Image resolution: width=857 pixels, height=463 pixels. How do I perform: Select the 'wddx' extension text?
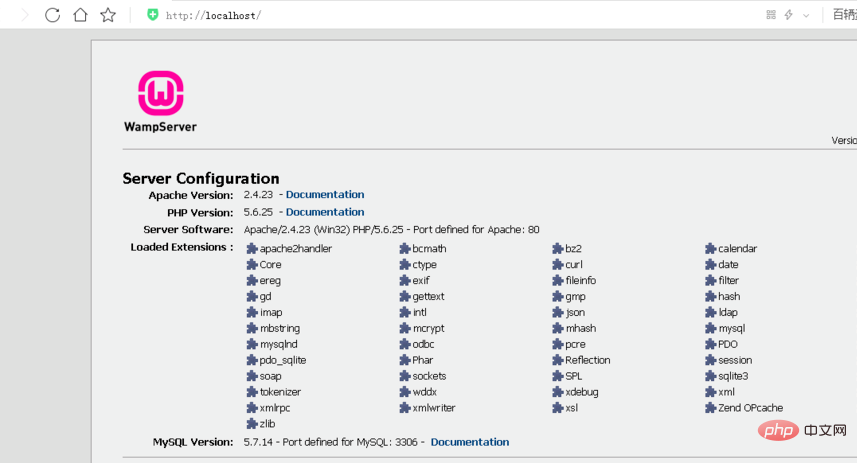tap(424, 391)
